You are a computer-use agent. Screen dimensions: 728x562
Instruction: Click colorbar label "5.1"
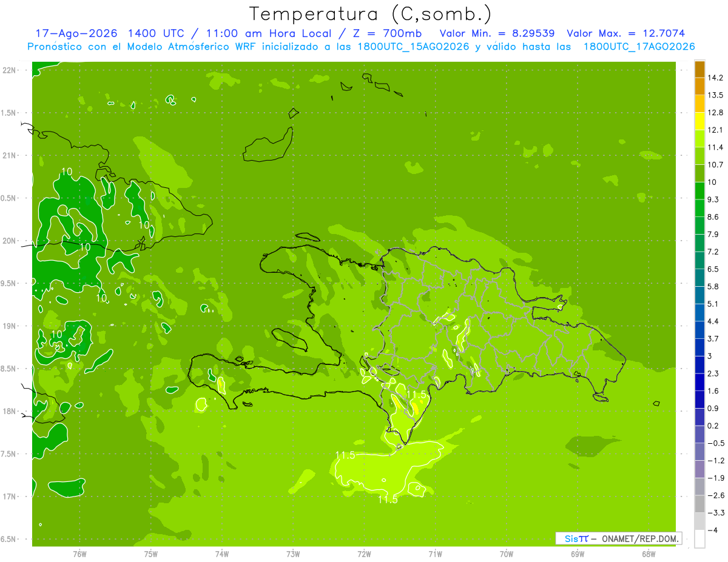[713, 304]
